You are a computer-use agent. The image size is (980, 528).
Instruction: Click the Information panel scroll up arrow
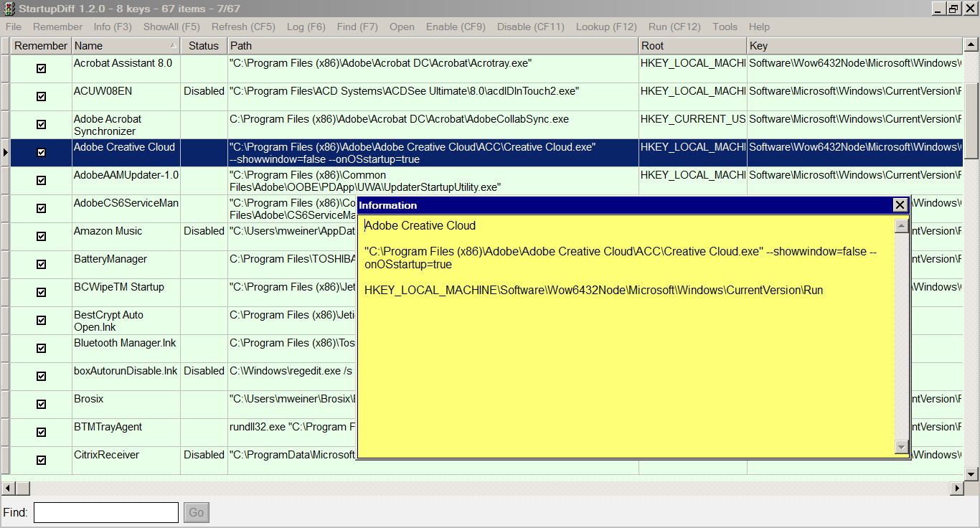click(901, 227)
